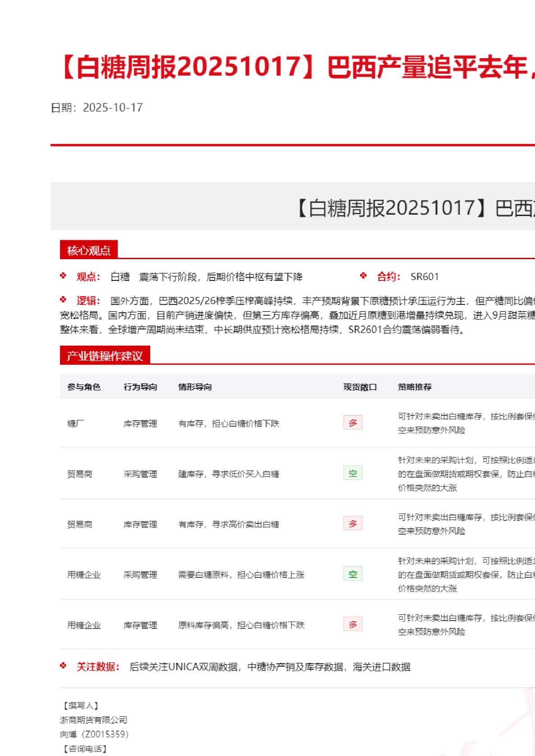Select the 核心观点 section tab
The width and height of the screenshot is (535, 756).
tap(89, 250)
